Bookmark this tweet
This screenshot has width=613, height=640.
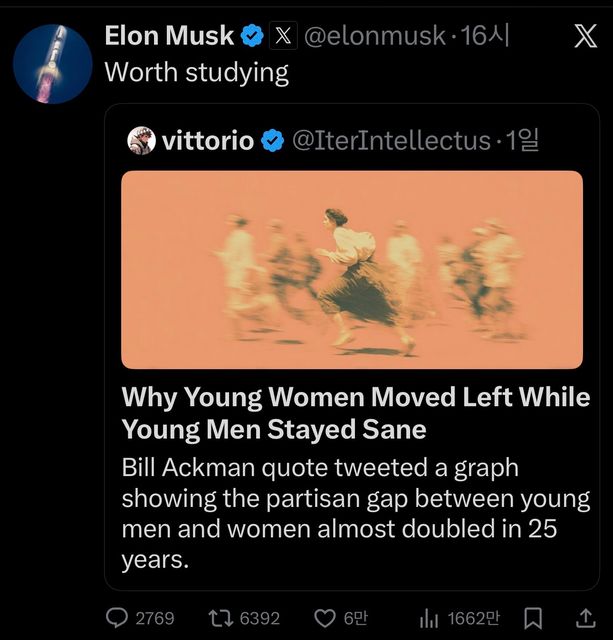click(x=534, y=618)
